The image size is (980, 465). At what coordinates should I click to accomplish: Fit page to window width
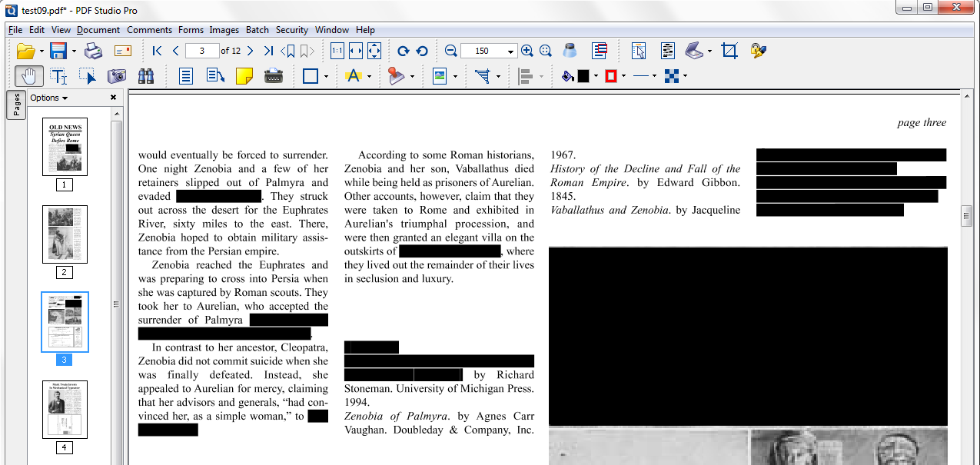[x=356, y=51]
